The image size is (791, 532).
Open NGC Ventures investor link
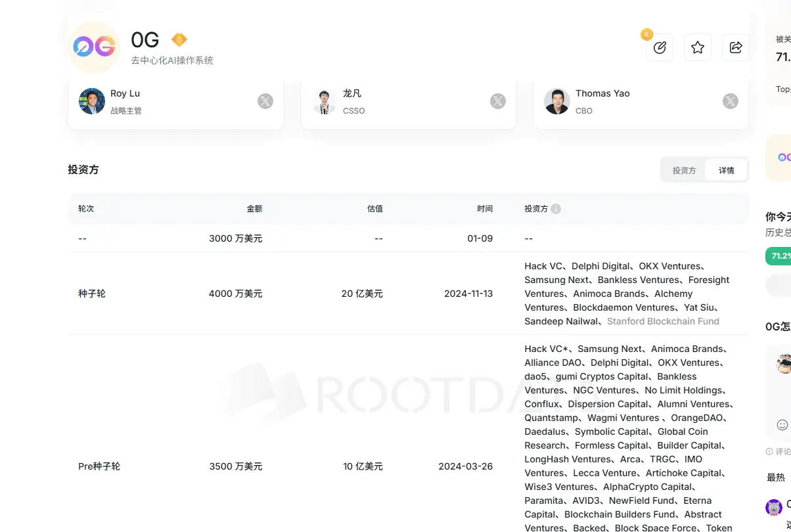pos(604,390)
